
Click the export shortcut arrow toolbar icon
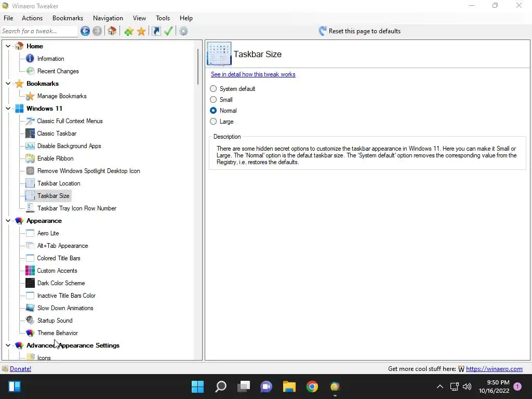(156, 31)
